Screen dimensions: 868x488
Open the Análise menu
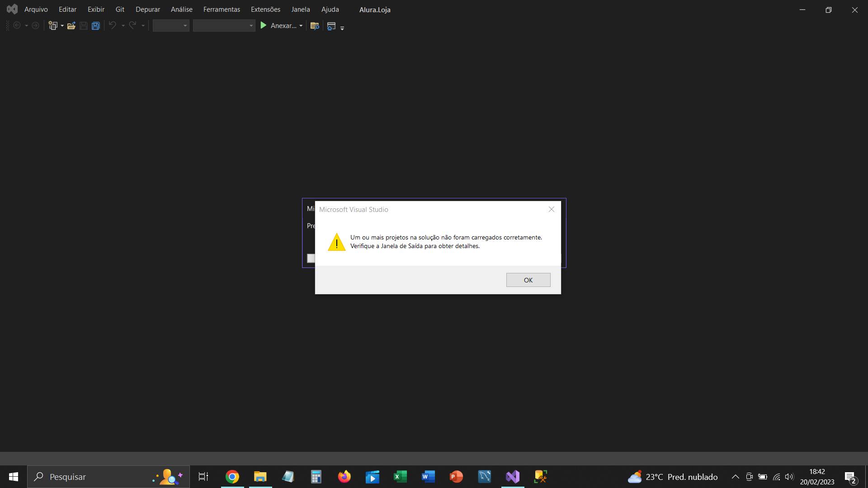[x=182, y=9]
